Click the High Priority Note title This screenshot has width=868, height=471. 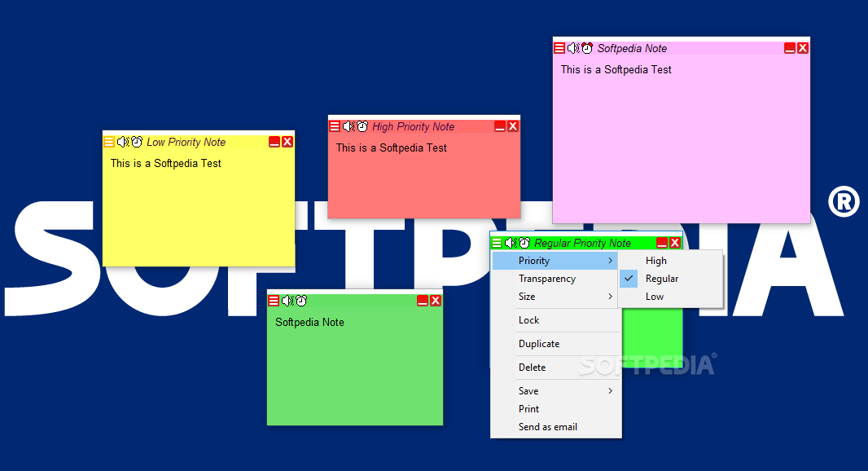413,126
